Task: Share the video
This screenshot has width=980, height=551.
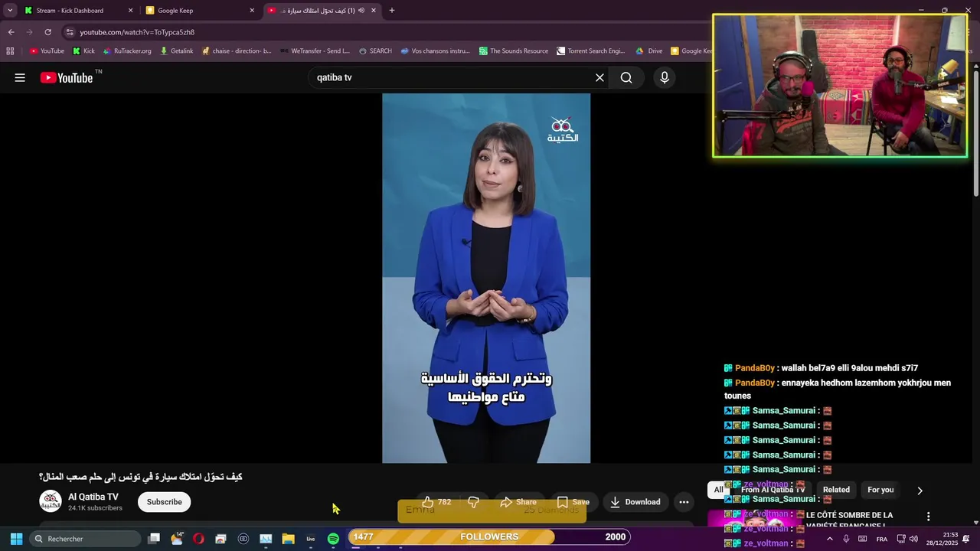Action: point(518,502)
